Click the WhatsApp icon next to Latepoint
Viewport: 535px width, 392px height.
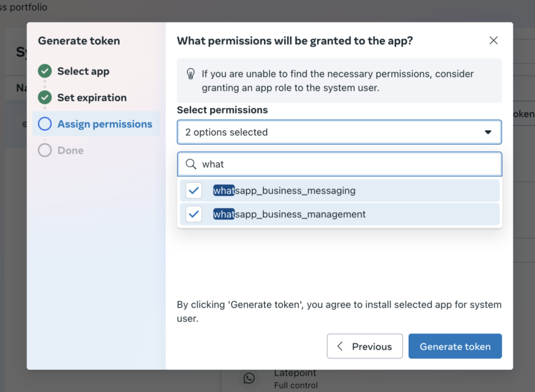click(x=249, y=378)
